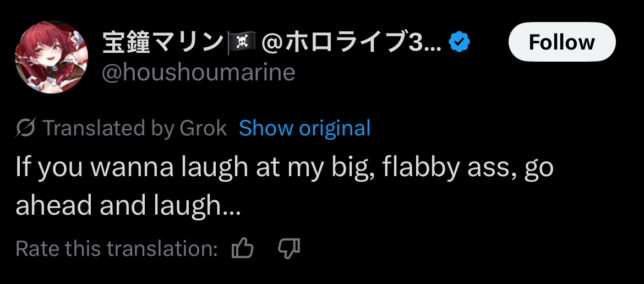Open the @houshoumarine handle link
644x284 pixels.
(x=199, y=72)
